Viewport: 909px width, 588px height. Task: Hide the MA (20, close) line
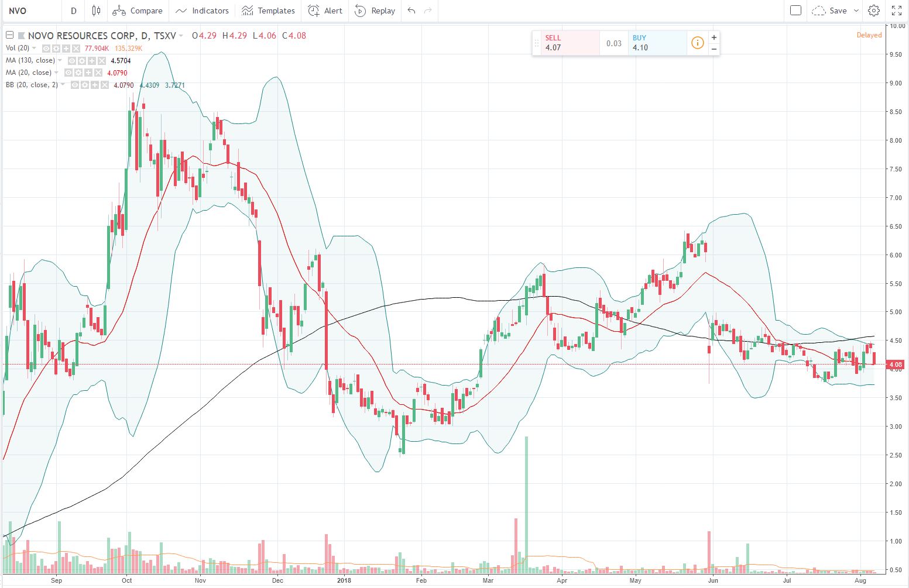point(69,73)
